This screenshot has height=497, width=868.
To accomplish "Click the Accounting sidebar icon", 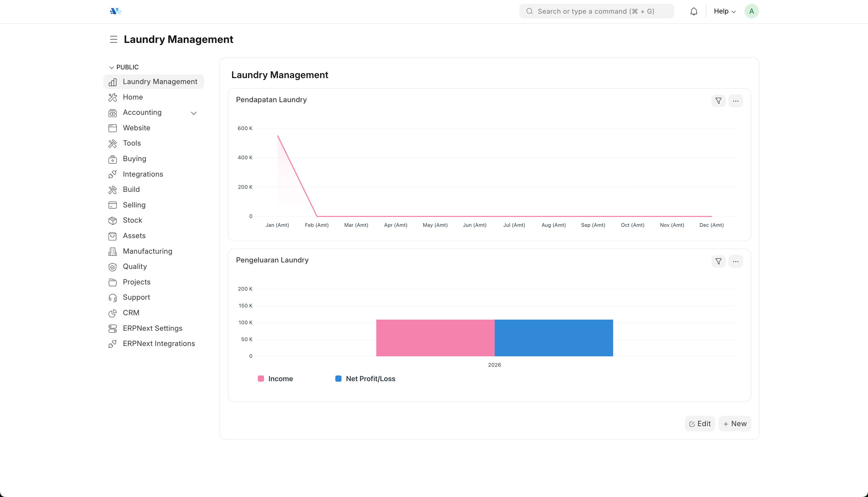I will pos(113,113).
